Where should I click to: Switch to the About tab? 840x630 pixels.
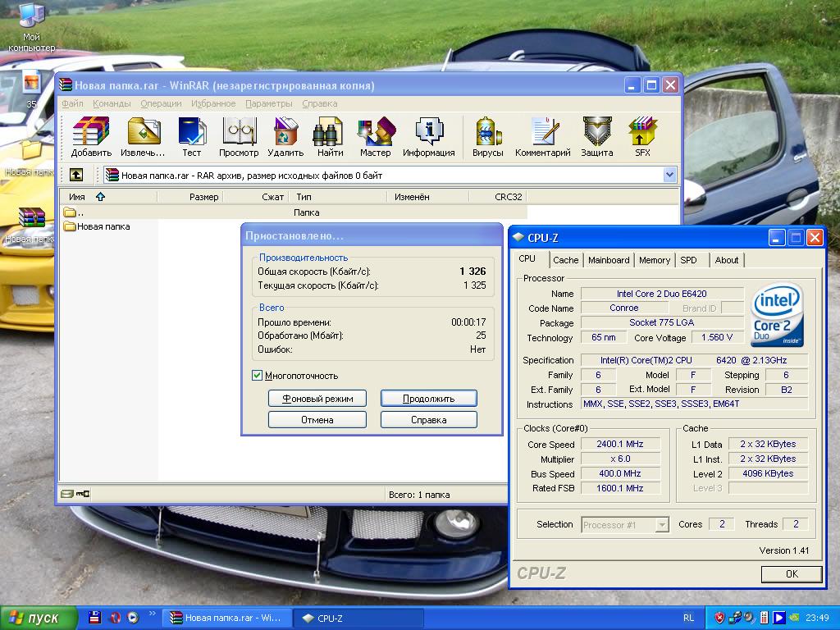[727, 260]
